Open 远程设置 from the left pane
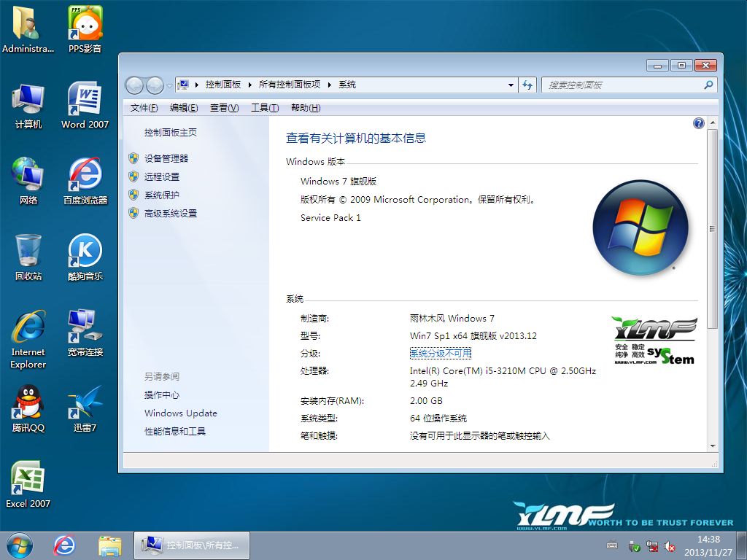Image resolution: width=747 pixels, height=560 pixels. (162, 176)
